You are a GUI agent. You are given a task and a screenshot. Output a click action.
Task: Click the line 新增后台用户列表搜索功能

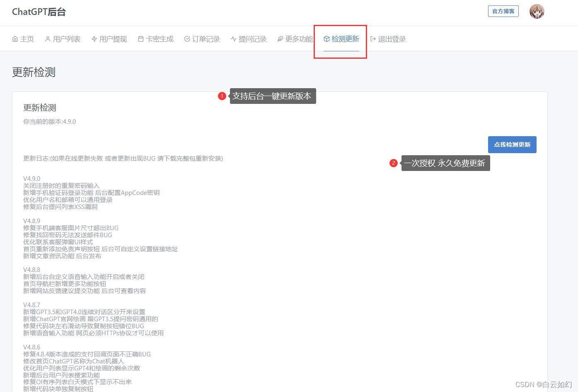[x=61, y=375]
